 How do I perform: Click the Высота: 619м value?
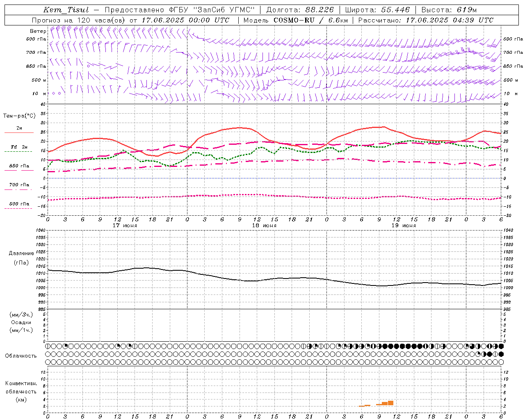click(449, 10)
